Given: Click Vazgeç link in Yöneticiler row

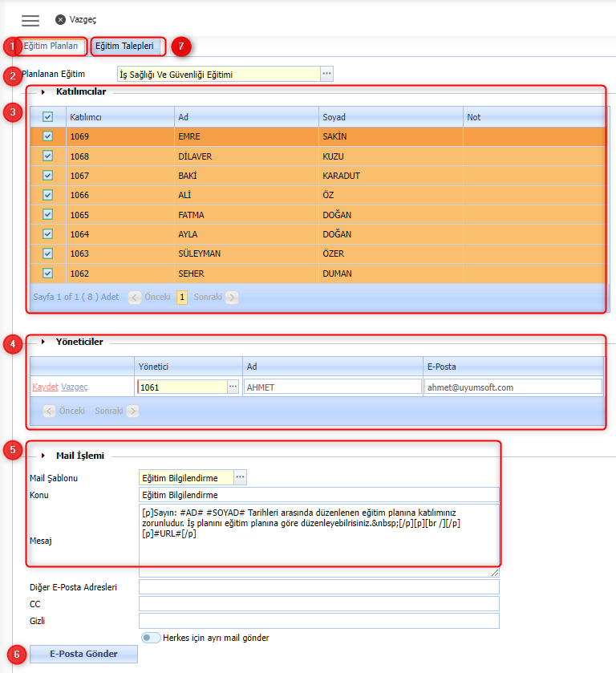Looking at the screenshot, I should (75, 387).
